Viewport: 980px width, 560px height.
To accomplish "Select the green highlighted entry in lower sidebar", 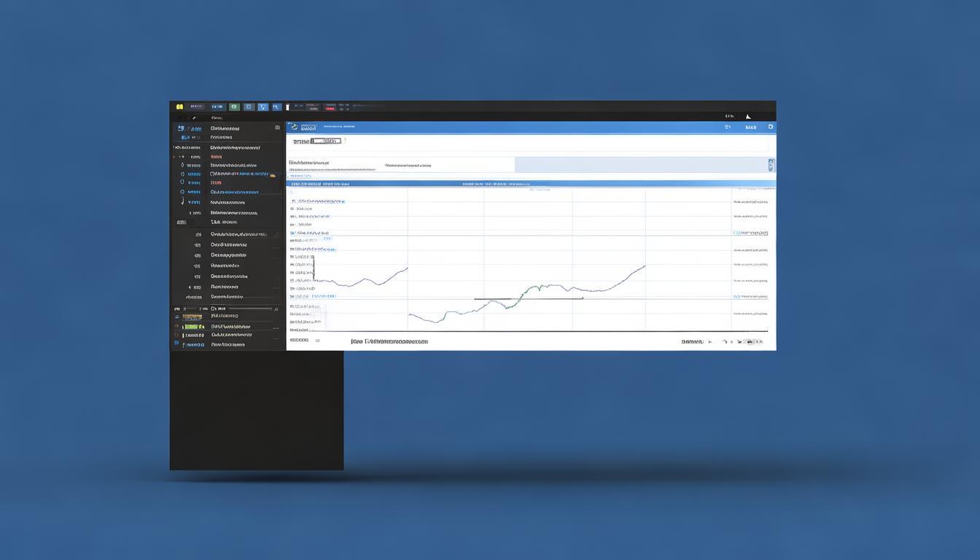I will tap(192, 327).
